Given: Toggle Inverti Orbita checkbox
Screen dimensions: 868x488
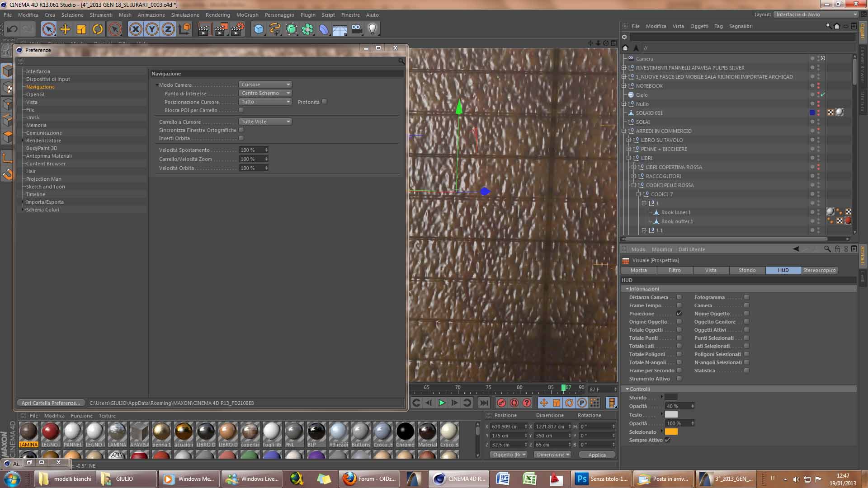Looking at the screenshot, I should click(x=241, y=138).
